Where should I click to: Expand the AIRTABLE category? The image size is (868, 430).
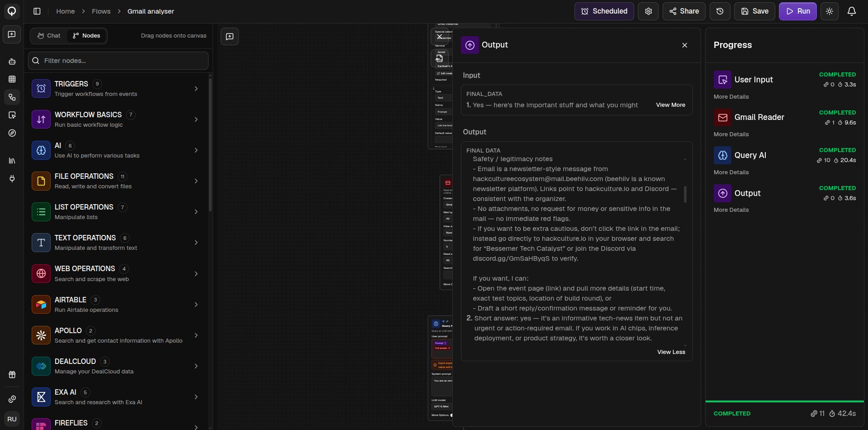click(196, 305)
